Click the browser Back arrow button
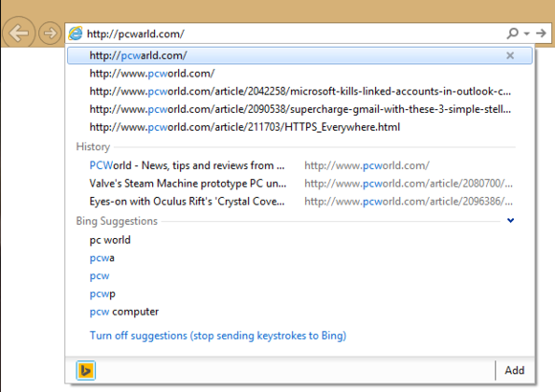 (x=19, y=33)
